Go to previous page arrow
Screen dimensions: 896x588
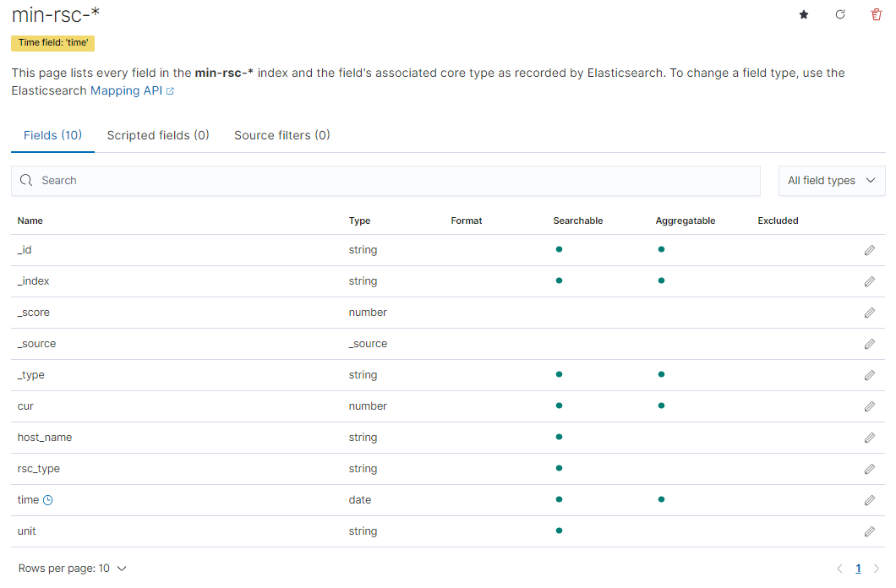pyautogui.click(x=839, y=569)
